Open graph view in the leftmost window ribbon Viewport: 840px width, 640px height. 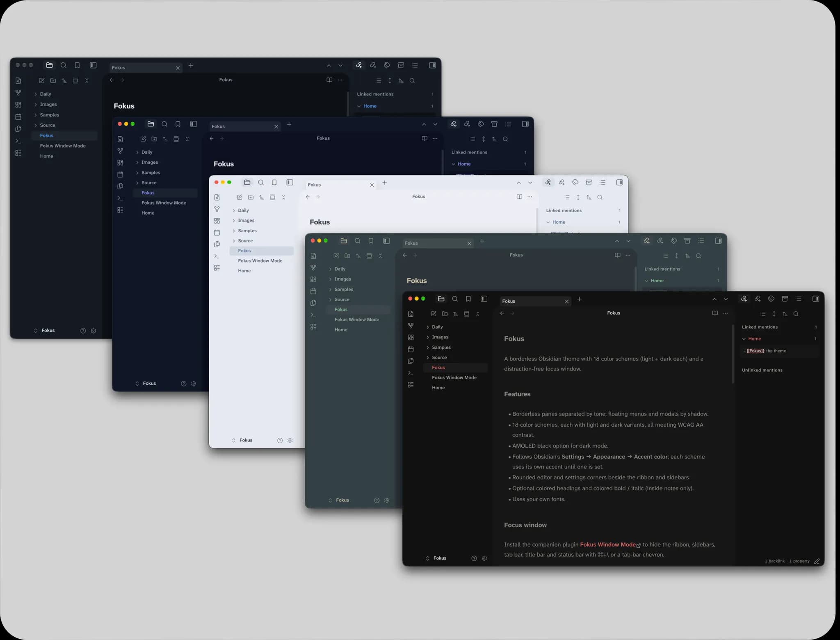click(x=18, y=93)
